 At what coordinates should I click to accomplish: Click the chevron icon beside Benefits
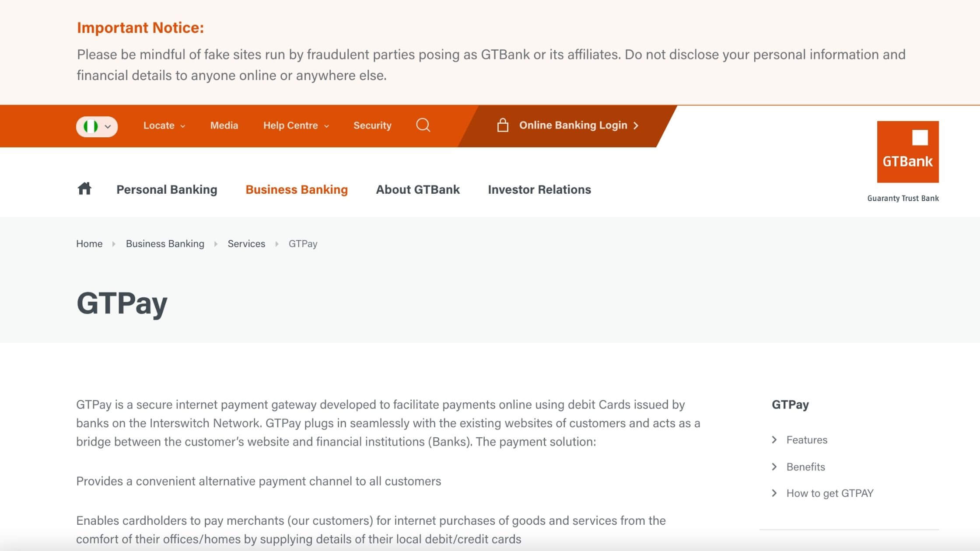(774, 467)
